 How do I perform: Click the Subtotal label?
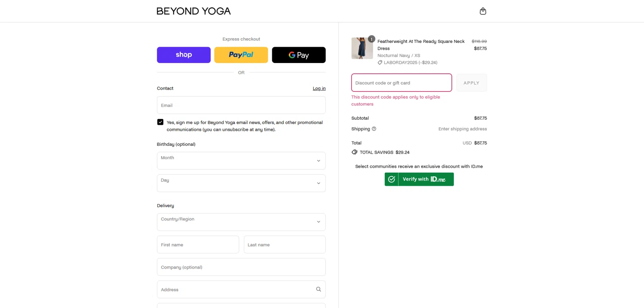point(360,118)
